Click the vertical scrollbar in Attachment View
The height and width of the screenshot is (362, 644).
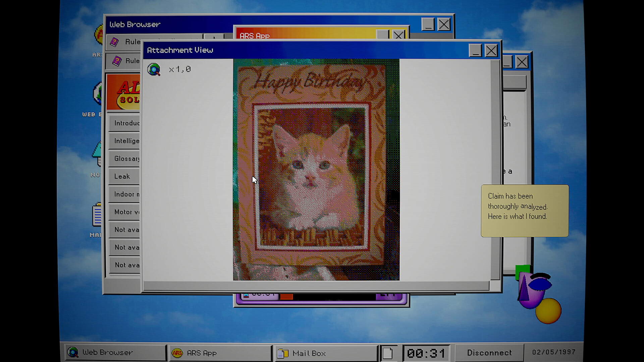point(495,170)
